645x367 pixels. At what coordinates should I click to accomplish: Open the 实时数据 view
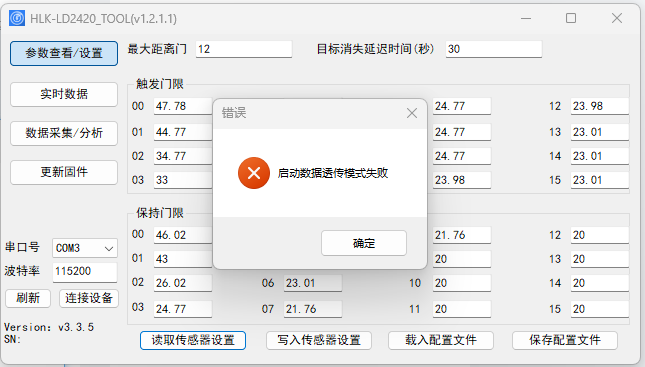(x=64, y=94)
